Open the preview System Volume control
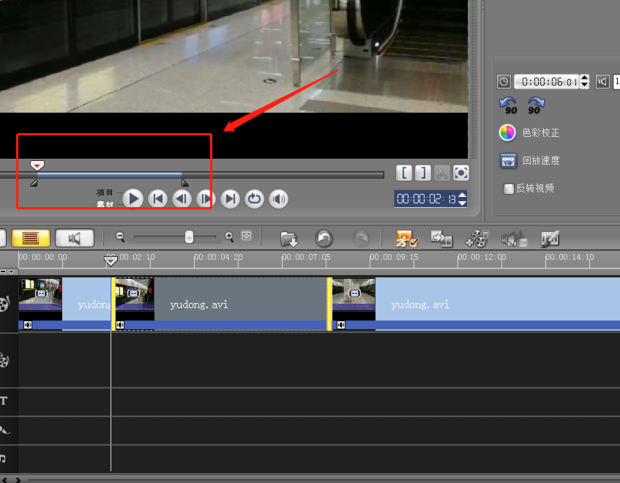 point(278,199)
